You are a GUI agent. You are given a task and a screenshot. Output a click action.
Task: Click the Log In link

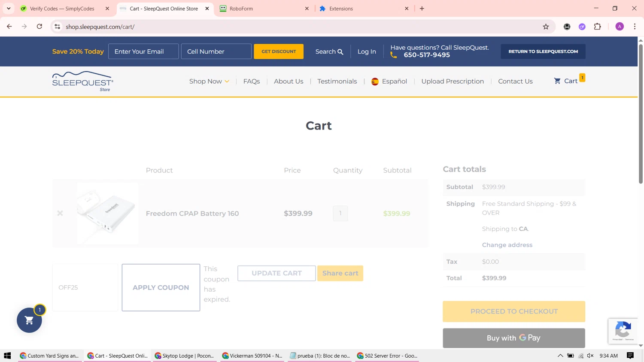(x=367, y=51)
